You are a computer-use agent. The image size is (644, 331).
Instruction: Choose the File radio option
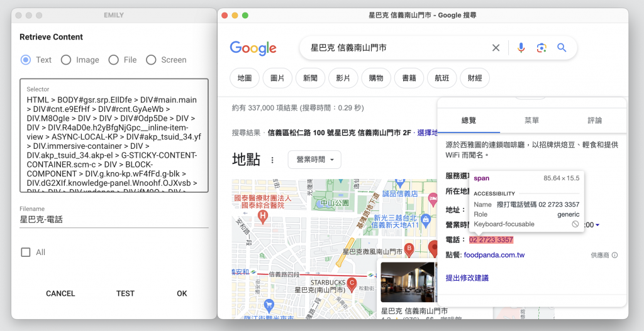click(x=114, y=60)
